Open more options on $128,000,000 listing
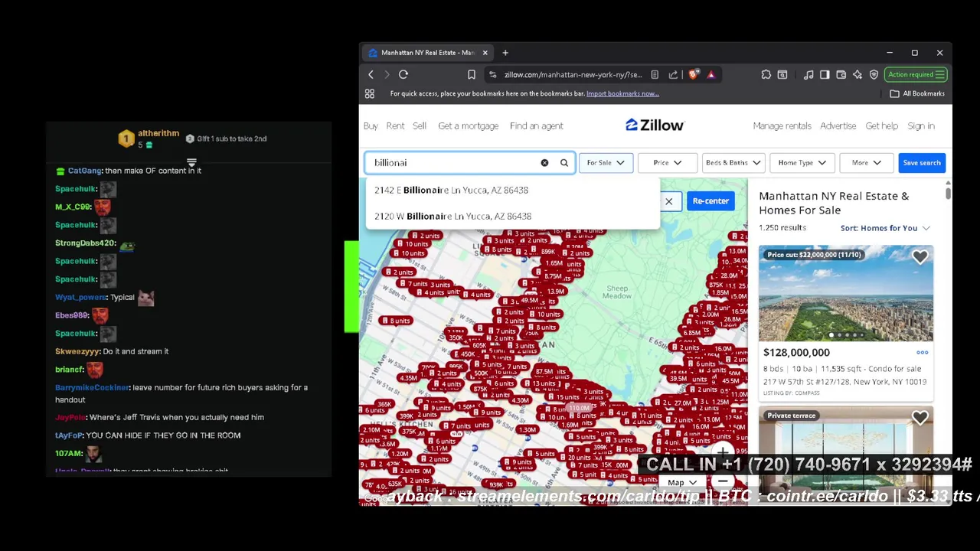The image size is (980, 551). 922,353
